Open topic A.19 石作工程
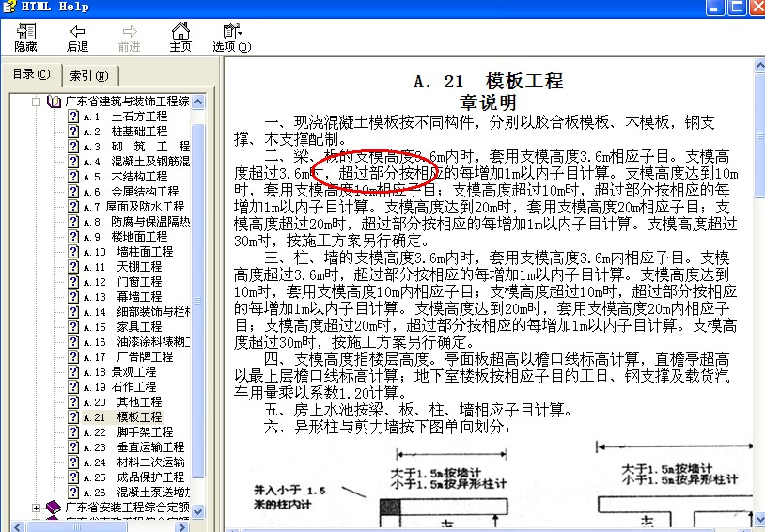This screenshot has height=532, width=765. [x=119, y=387]
